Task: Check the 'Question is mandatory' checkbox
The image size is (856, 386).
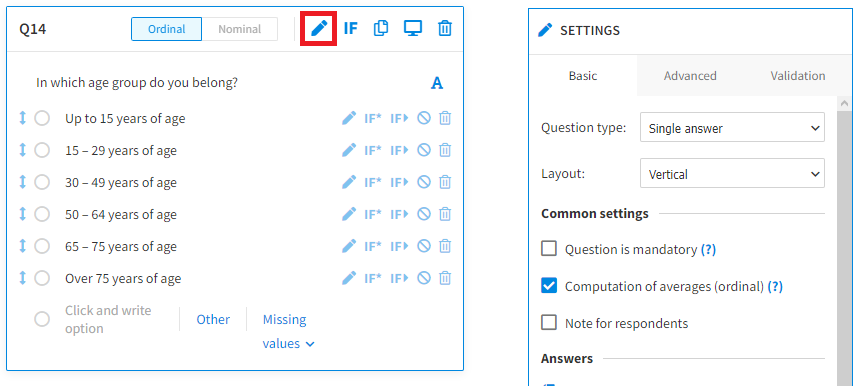Action: 549,249
